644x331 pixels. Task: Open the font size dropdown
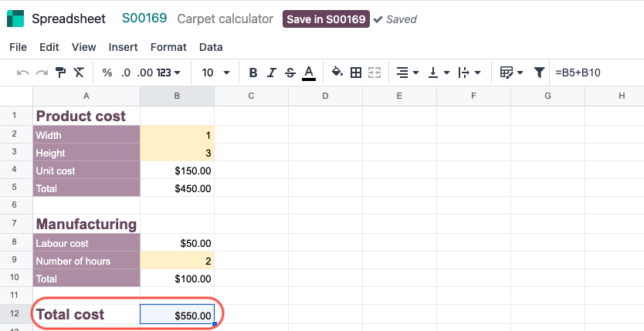click(x=216, y=73)
